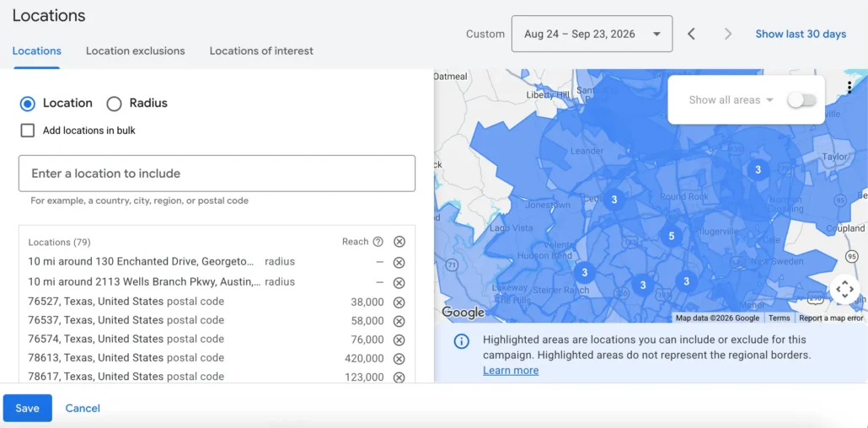Remove 2113 Wells Branch Pkwy radius location
This screenshot has width=868, height=428.
tap(399, 283)
